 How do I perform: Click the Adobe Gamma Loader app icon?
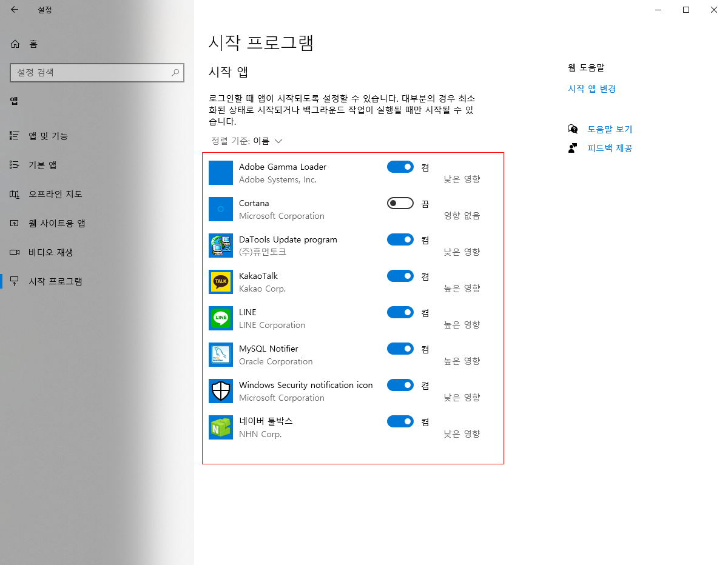pyautogui.click(x=221, y=173)
